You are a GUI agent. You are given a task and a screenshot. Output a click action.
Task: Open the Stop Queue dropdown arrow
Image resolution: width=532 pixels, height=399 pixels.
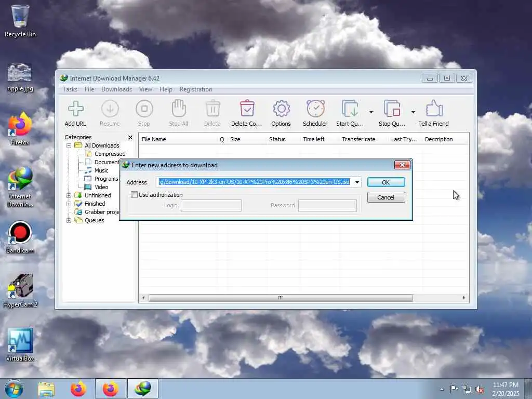pos(413,112)
